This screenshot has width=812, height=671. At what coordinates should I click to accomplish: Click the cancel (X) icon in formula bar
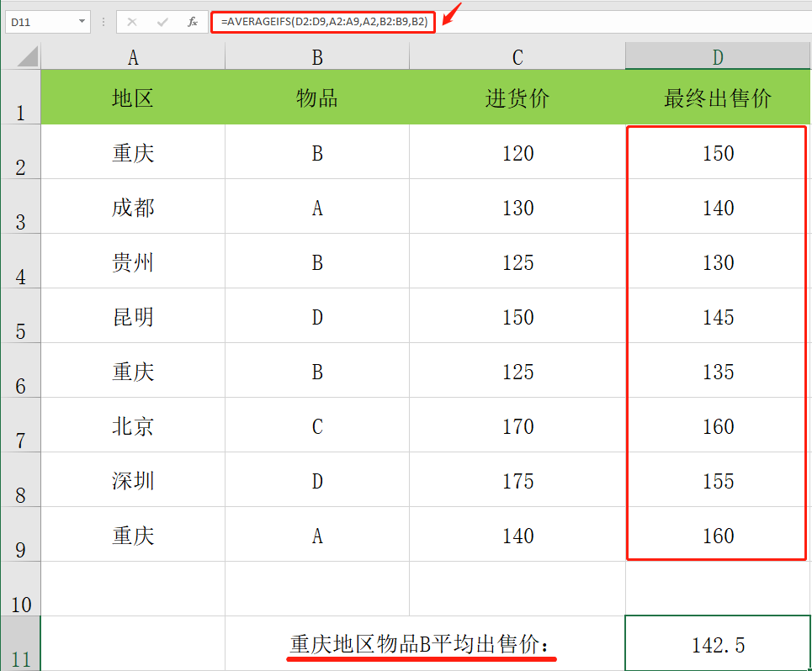point(132,22)
